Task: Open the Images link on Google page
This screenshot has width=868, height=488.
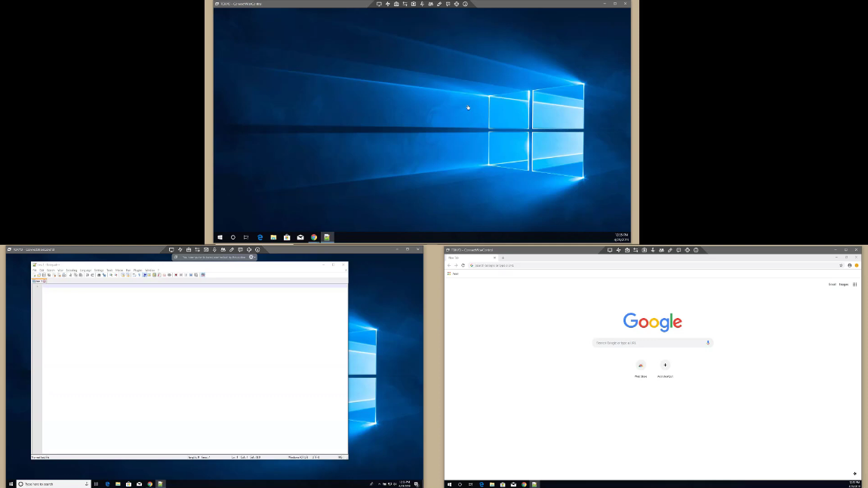Action: coord(844,284)
